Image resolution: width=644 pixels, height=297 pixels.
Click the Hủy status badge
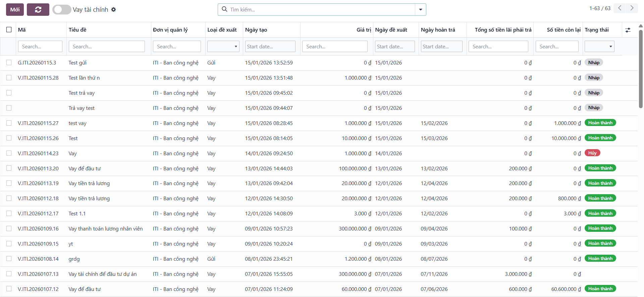click(592, 153)
